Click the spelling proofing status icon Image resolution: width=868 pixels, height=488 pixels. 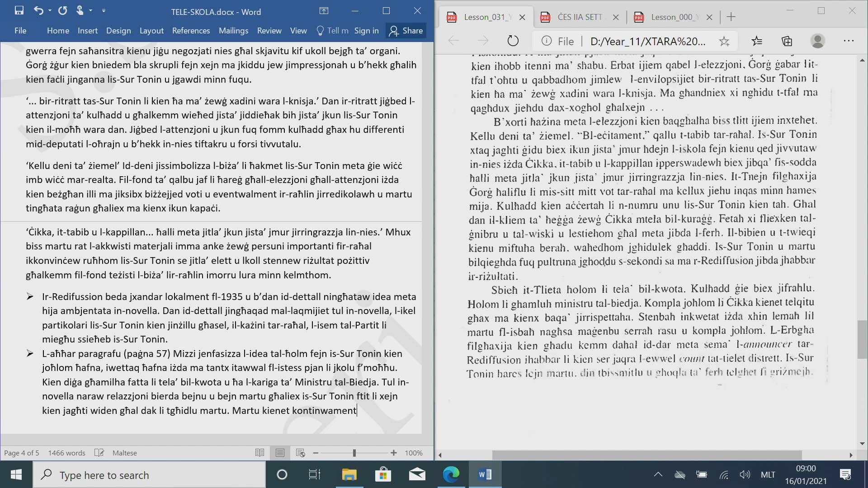pos(99,453)
